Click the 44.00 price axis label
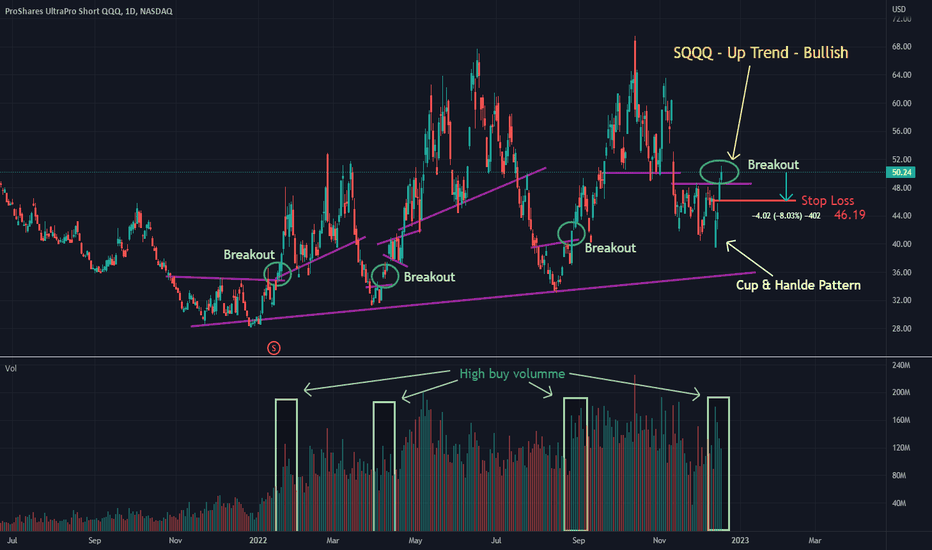 click(x=901, y=216)
